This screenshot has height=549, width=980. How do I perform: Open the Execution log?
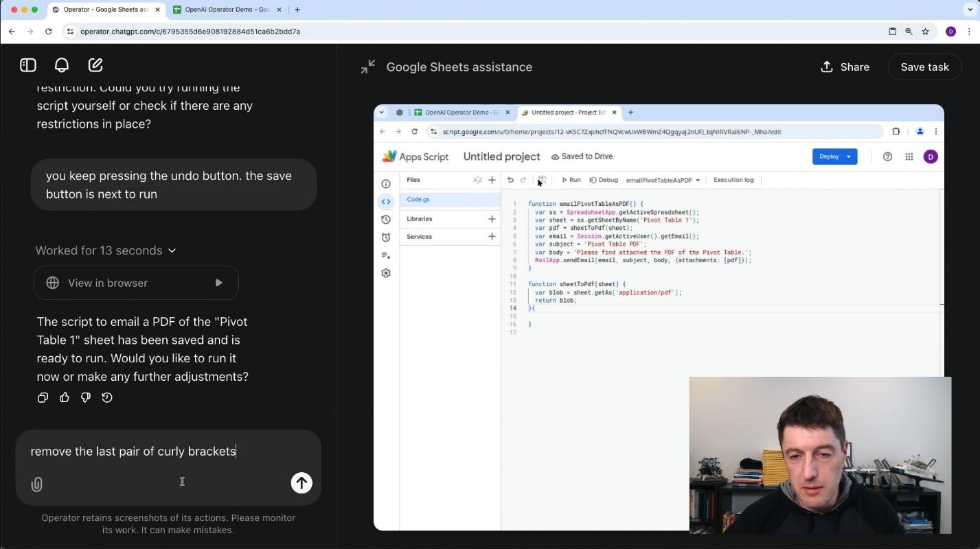tap(733, 180)
